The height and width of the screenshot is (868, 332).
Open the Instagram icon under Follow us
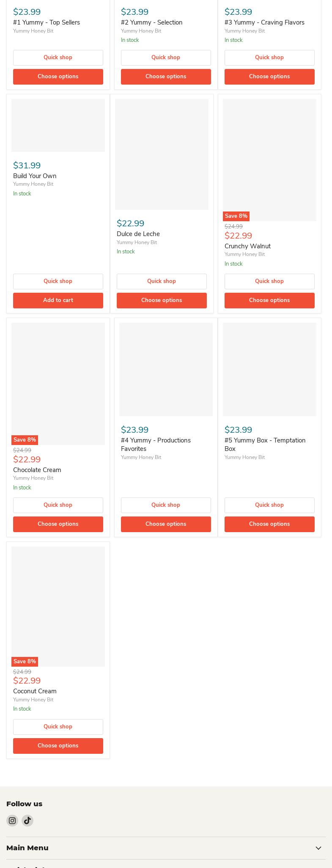click(x=12, y=821)
